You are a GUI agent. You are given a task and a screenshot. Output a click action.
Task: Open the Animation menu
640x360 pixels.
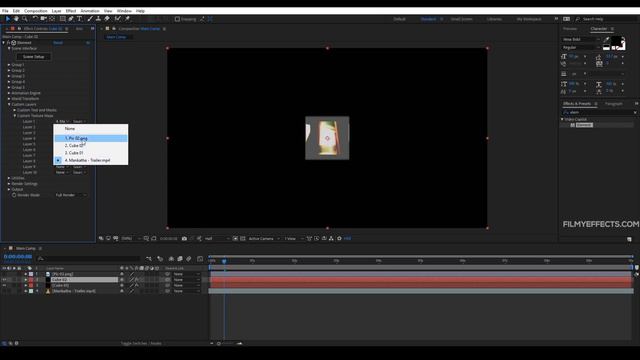(x=90, y=11)
